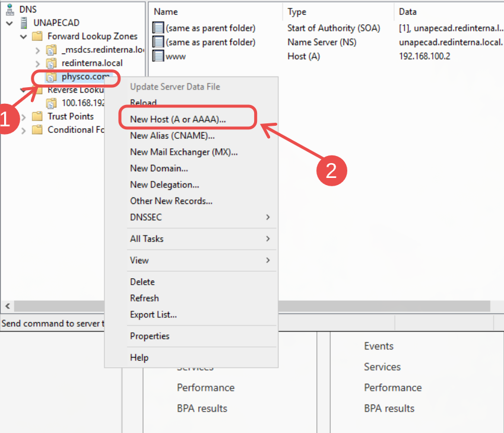Collapse the UNAPECAD server node

tap(9, 23)
